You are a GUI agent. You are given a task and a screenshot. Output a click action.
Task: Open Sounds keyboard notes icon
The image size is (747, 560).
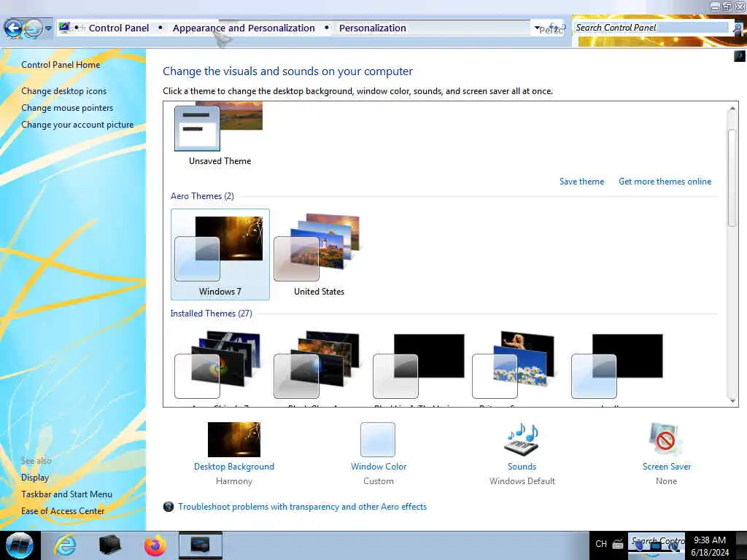[x=522, y=439]
